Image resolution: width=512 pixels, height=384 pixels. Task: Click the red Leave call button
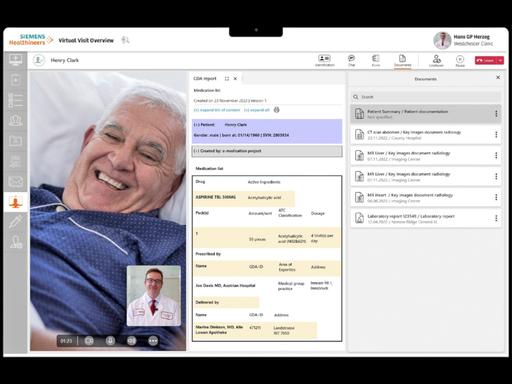(486, 60)
